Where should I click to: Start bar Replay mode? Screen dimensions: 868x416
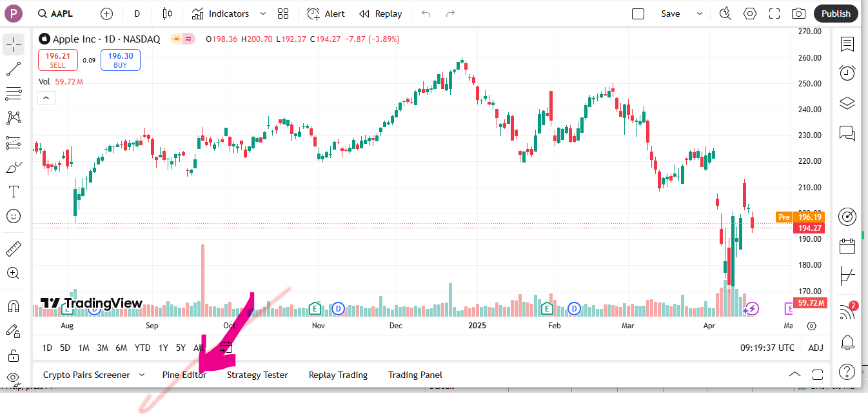pyautogui.click(x=380, y=14)
